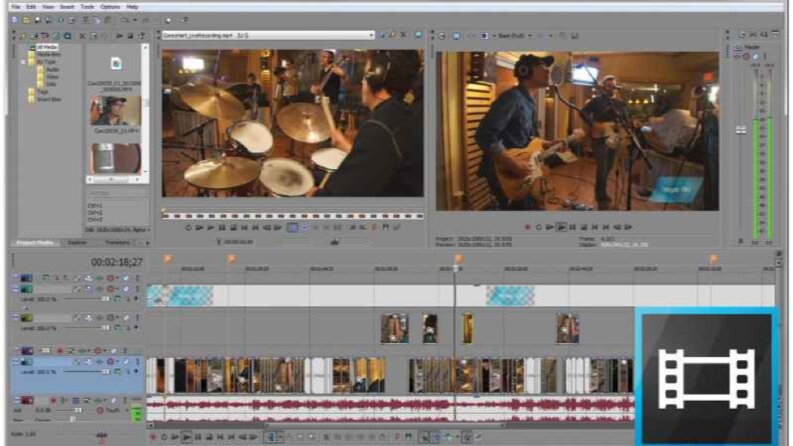Click Go to End on the timeline transport bar
The width and height of the screenshot is (793, 446).
click(x=231, y=437)
